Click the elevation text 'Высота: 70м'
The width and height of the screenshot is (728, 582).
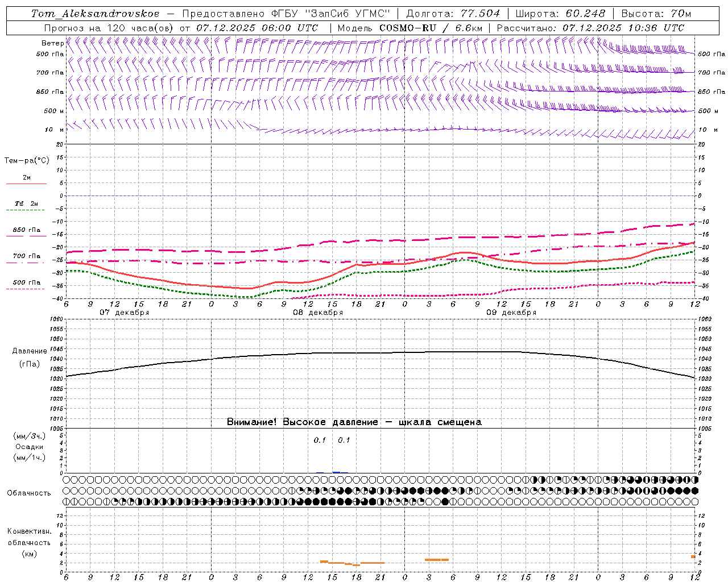coord(656,14)
